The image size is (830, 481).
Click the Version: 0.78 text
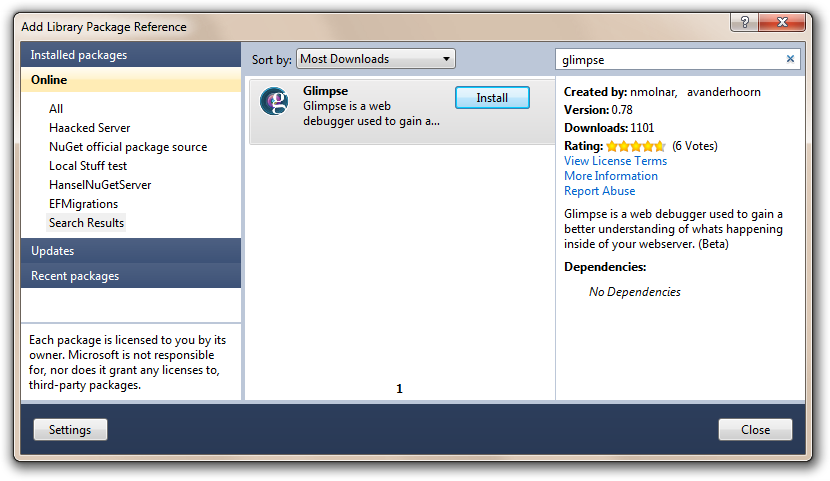coord(598,110)
